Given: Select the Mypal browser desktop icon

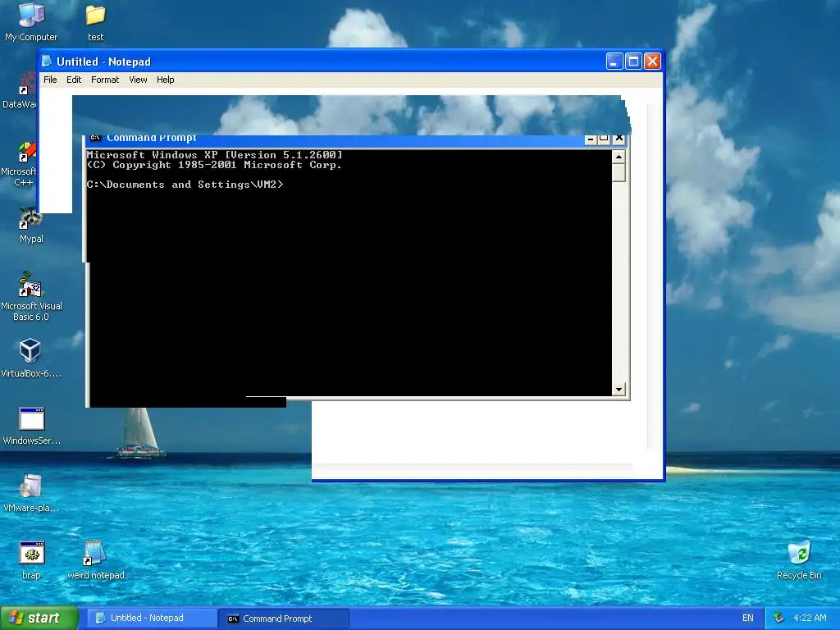Looking at the screenshot, I should (x=31, y=225).
